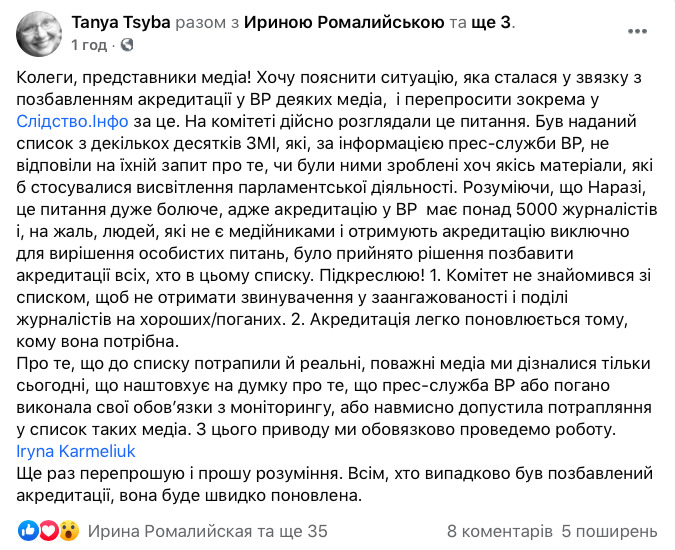Screen dimensions: 675x550
Task: Expand the 'ще 3' tagged people list
Action: [x=491, y=22]
